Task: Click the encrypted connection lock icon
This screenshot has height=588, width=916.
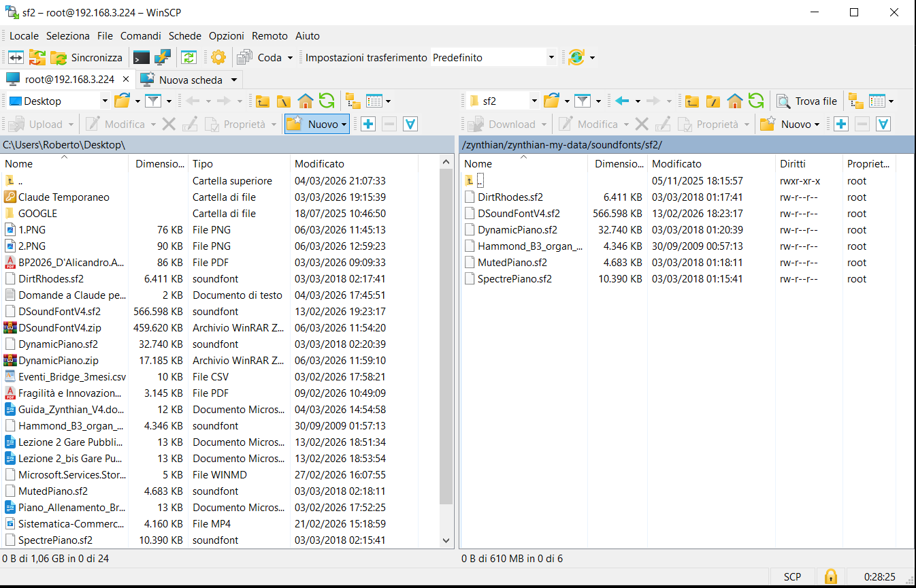Action: 830,576
